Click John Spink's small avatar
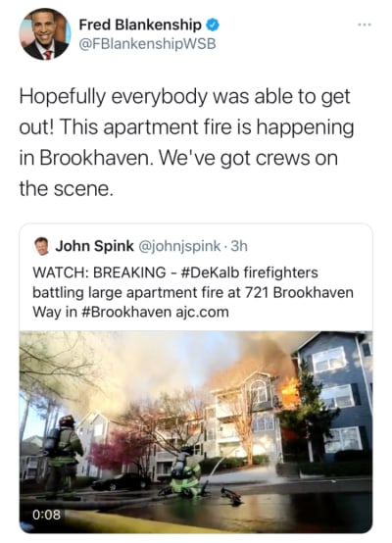The height and width of the screenshot is (543, 392). click(x=42, y=246)
